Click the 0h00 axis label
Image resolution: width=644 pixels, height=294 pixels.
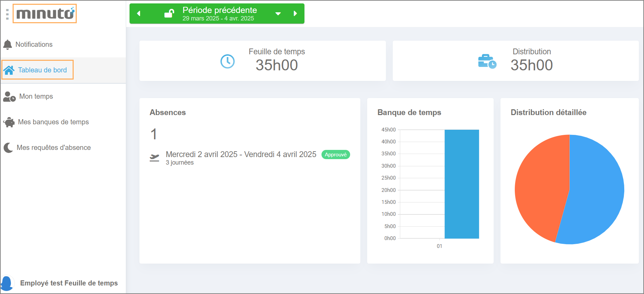[390, 238]
